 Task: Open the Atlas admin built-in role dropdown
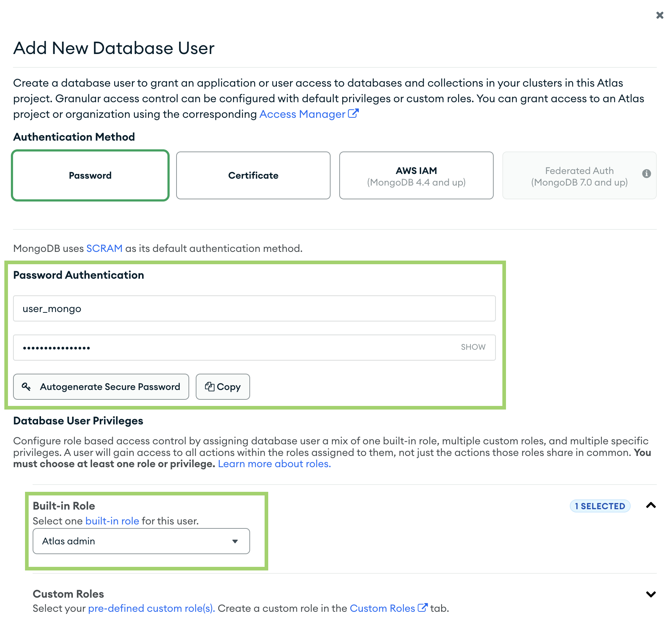pos(141,541)
